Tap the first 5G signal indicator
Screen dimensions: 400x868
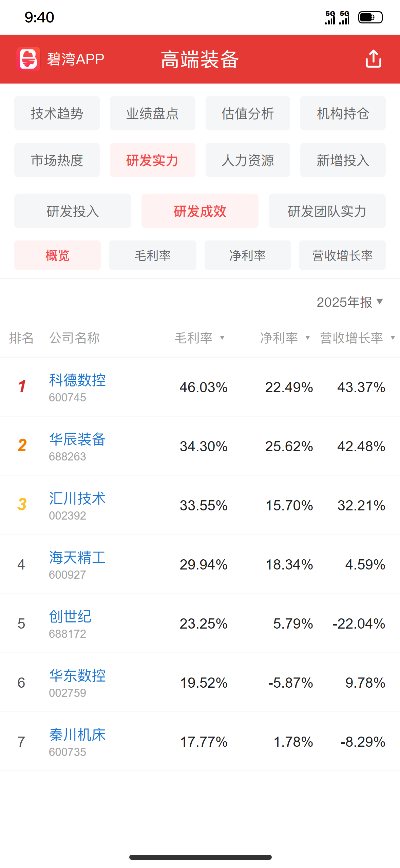pyautogui.click(x=330, y=17)
